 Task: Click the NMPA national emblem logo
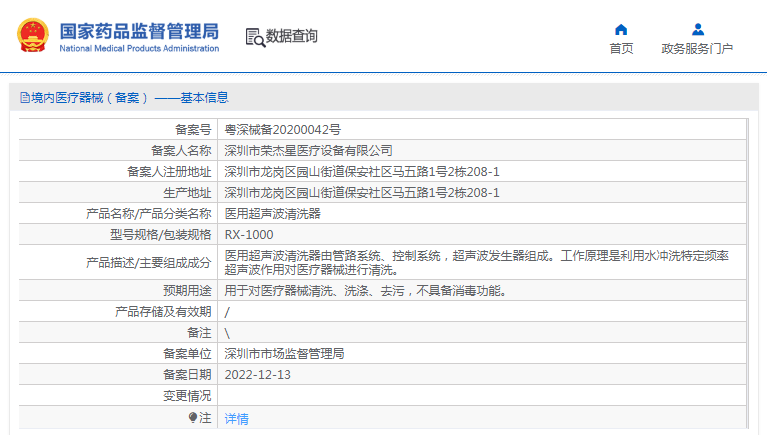tap(33, 35)
